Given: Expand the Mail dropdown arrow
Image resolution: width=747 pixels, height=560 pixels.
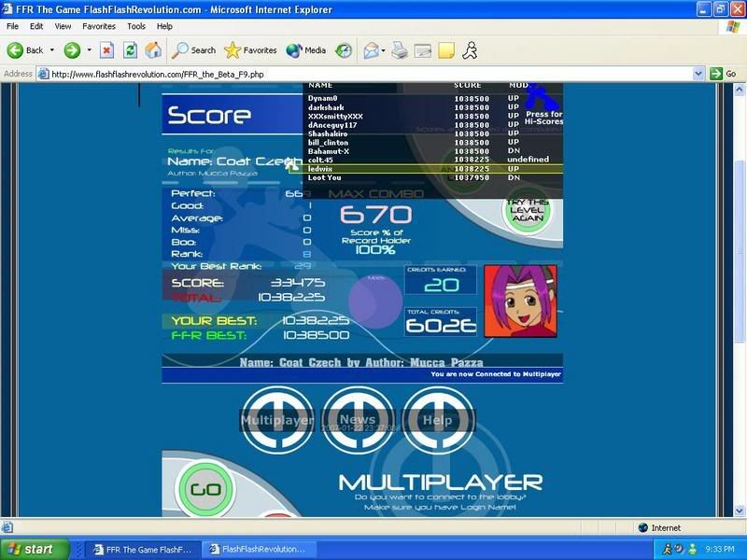Looking at the screenshot, I should click(x=383, y=50).
